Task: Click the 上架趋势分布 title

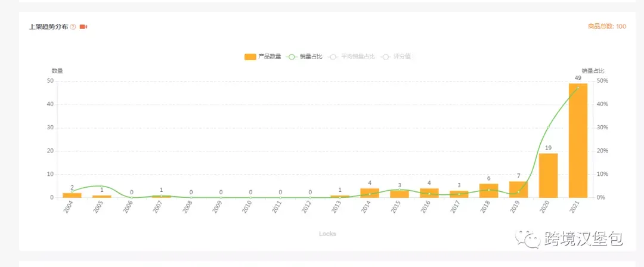Action: 48,27
